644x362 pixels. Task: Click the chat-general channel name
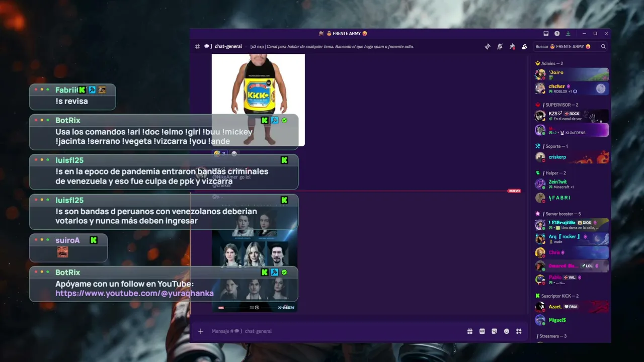pos(228,46)
